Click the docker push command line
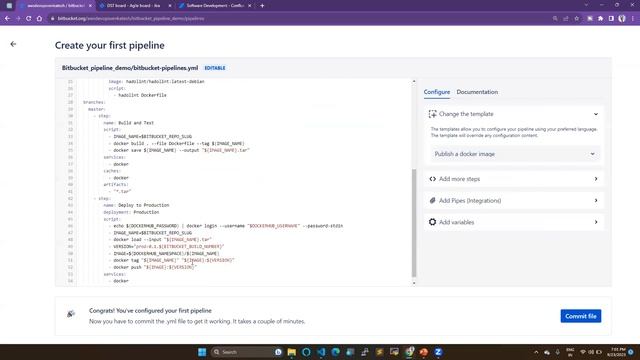Screen dimensions: 640x360 [153, 267]
